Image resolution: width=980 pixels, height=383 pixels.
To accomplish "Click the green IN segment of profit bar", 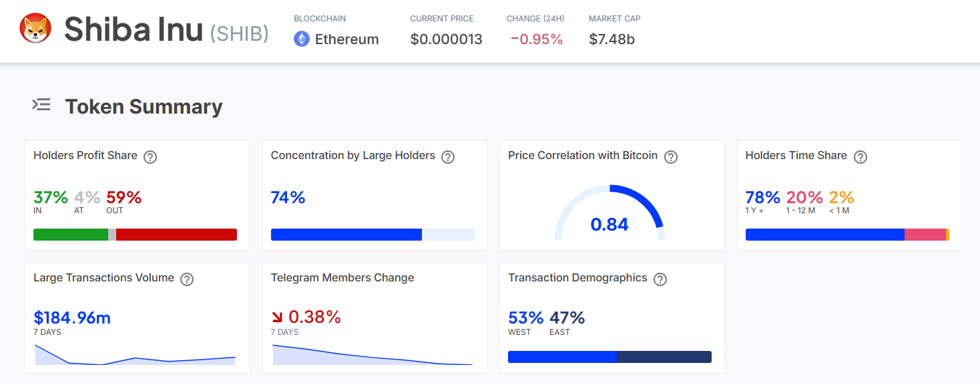I will 70,235.
